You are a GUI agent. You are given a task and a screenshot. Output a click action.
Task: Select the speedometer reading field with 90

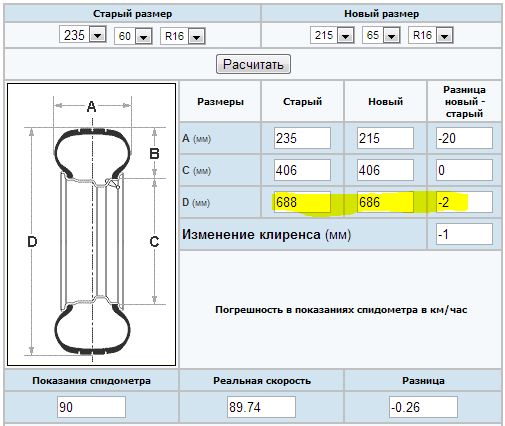[x=91, y=407]
